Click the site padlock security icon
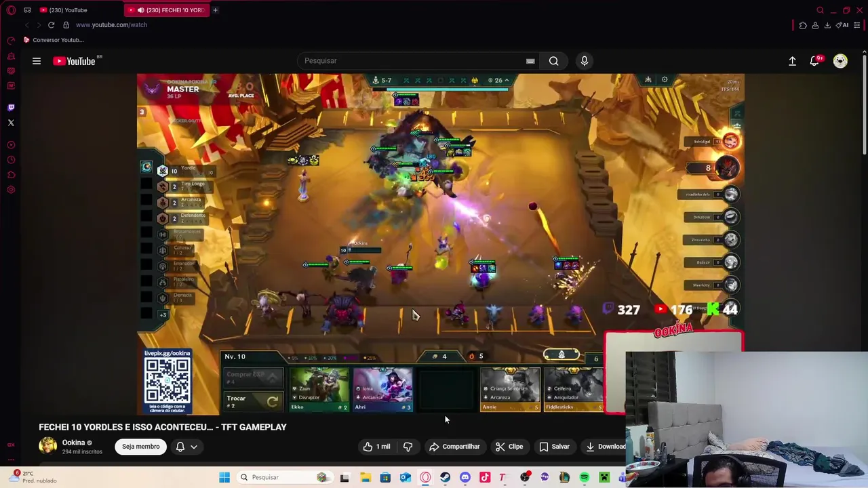868x488 pixels. click(x=66, y=25)
